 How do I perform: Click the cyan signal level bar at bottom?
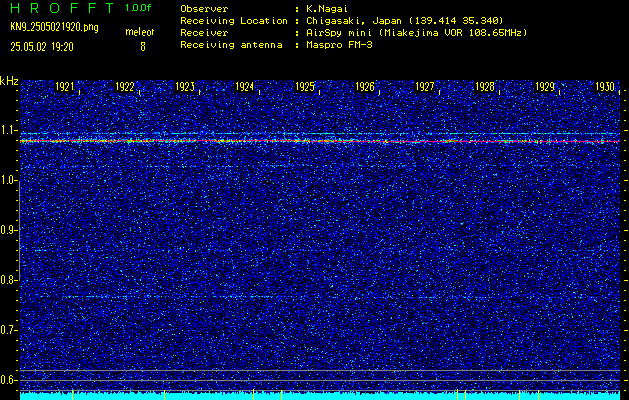tap(320, 396)
